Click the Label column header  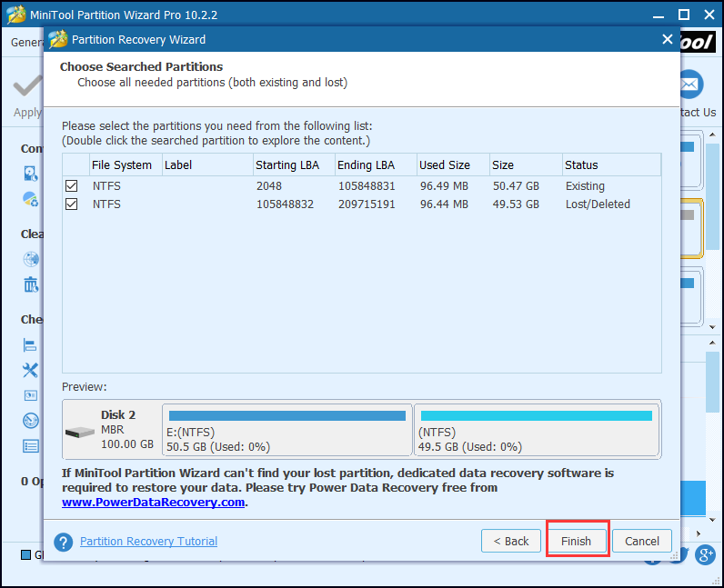pos(207,164)
